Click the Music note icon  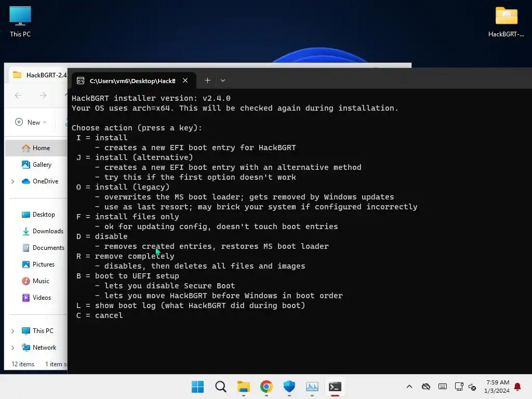click(26, 281)
